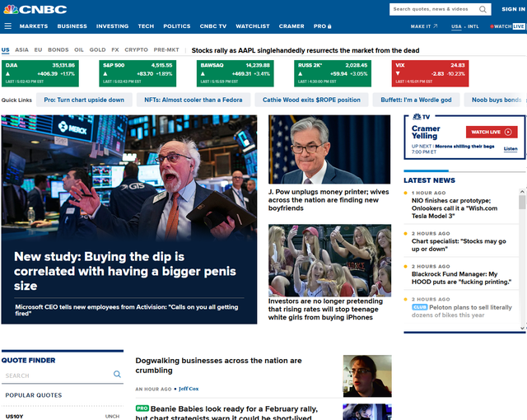Switch to USA edition
This screenshot has width=527, height=420.
456,26
